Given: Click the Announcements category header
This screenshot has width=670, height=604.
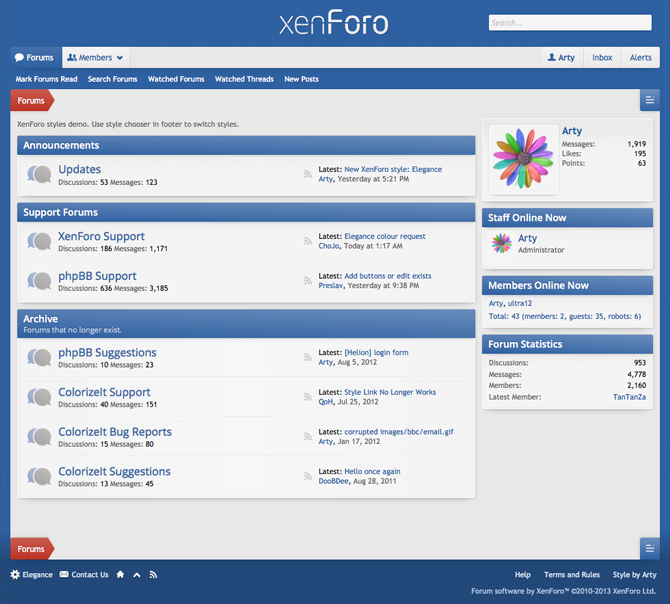Looking at the screenshot, I should (246, 145).
